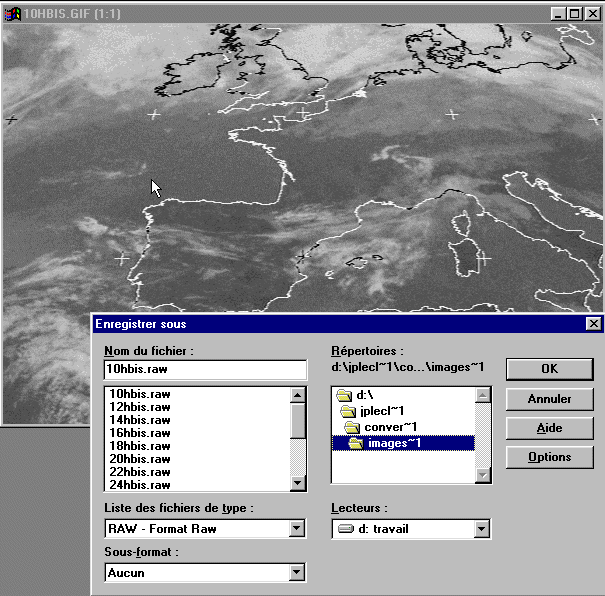Screen dimensions: 605x596
Task: Maximize the 10HBIS.GIF image window
Action: pos(575,13)
